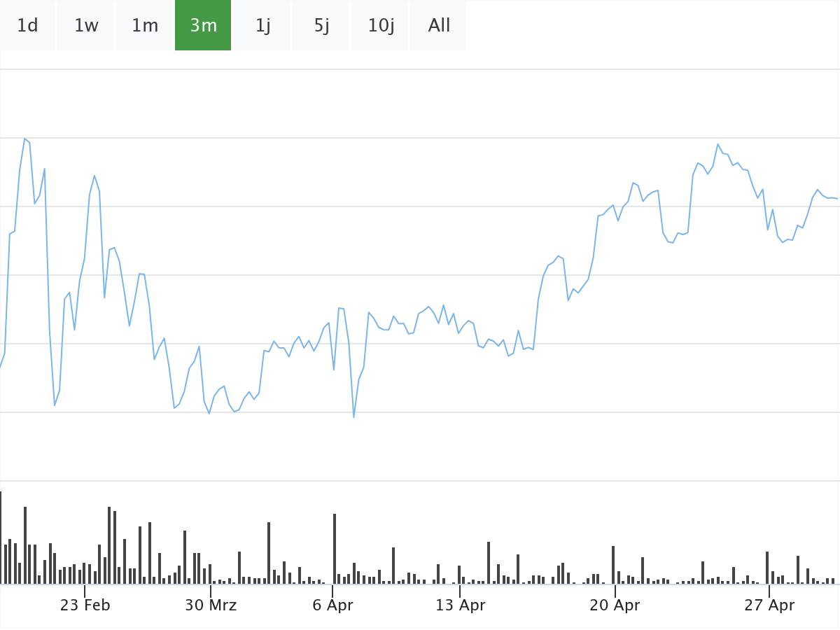The width and height of the screenshot is (840, 630).
Task: Pick the 20 Apr axis label
Action: (615, 605)
